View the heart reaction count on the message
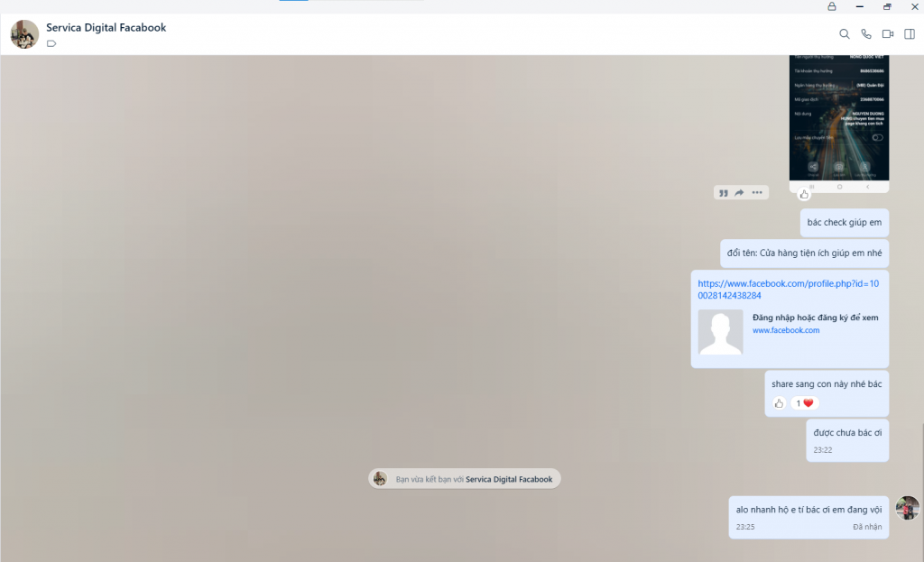Image resolution: width=924 pixels, height=562 pixels. (x=804, y=403)
